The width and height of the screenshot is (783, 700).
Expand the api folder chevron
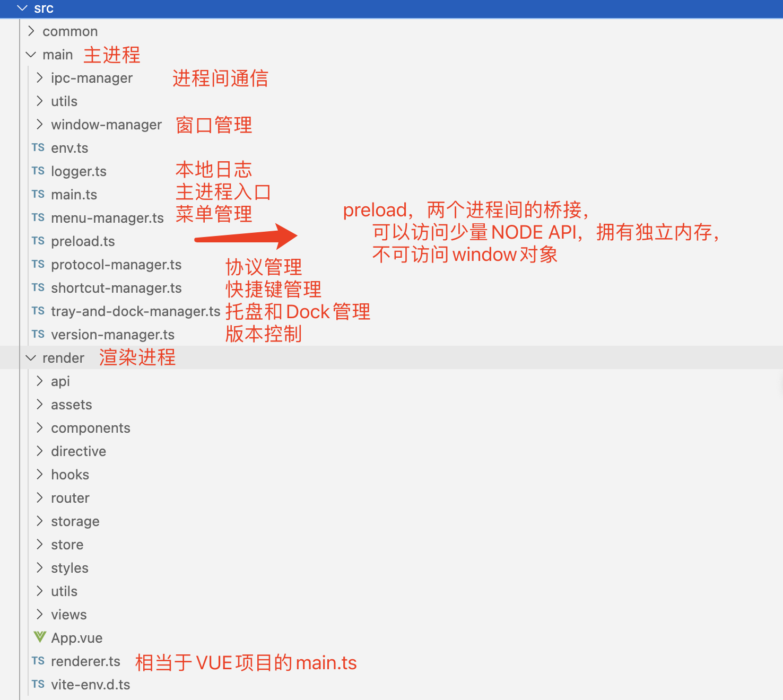tap(40, 381)
